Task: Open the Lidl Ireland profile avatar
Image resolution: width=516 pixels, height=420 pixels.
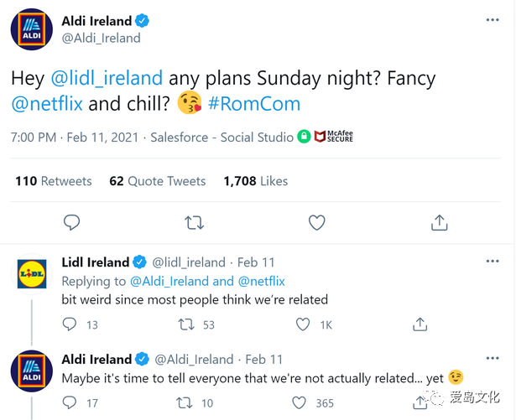Action: pyautogui.click(x=32, y=274)
